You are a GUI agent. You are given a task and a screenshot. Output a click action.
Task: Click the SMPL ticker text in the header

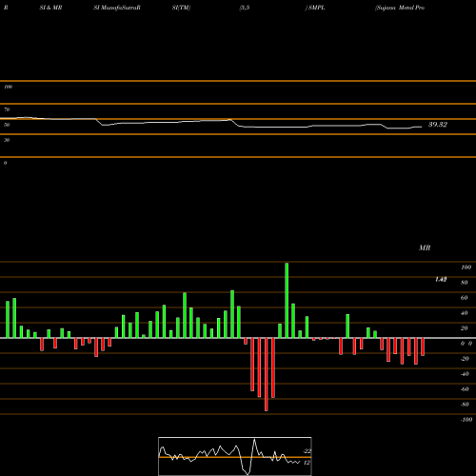click(x=317, y=8)
